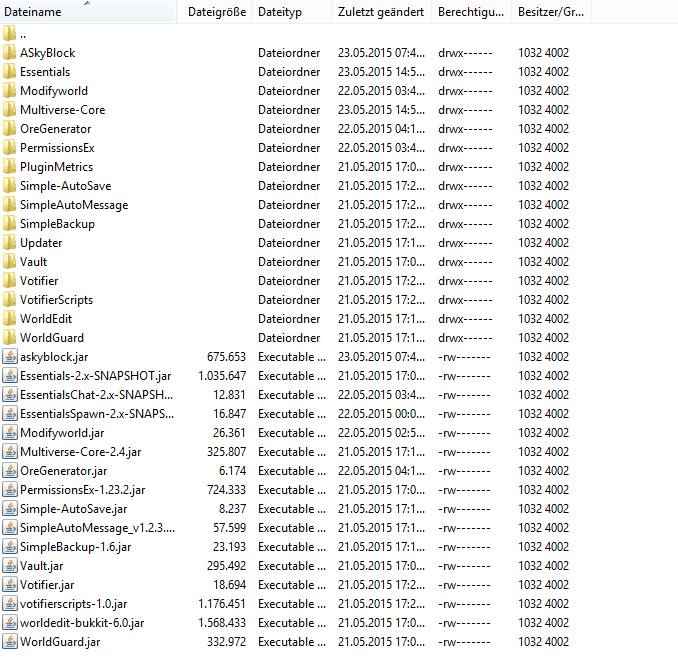Sort by the Dateiname column header
The height and width of the screenshot is (660, 678).
click(88, 12)
